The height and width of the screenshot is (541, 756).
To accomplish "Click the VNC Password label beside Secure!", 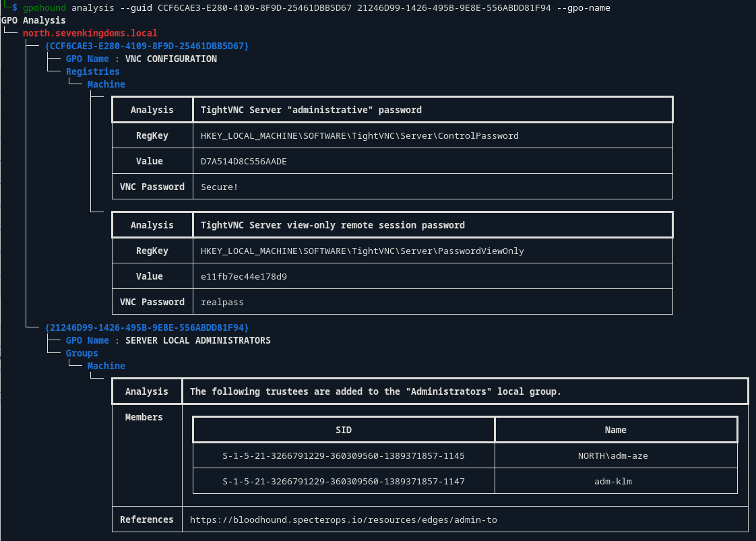I will [152, 187].
